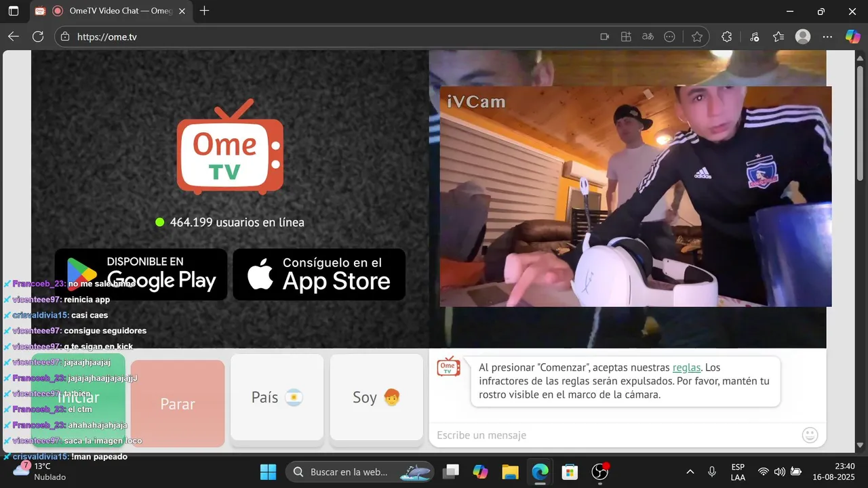
Task: Open Task View on taskbar
Action: pos(451,472)
